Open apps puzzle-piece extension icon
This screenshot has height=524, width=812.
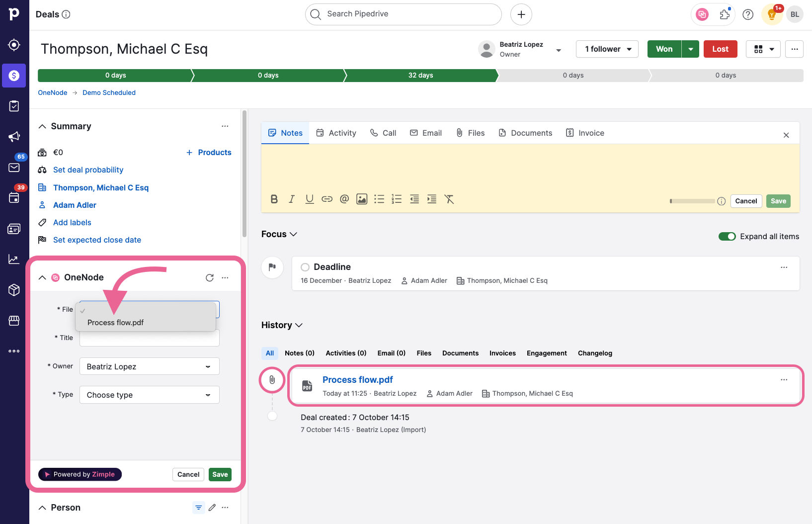tap(725, 14)
